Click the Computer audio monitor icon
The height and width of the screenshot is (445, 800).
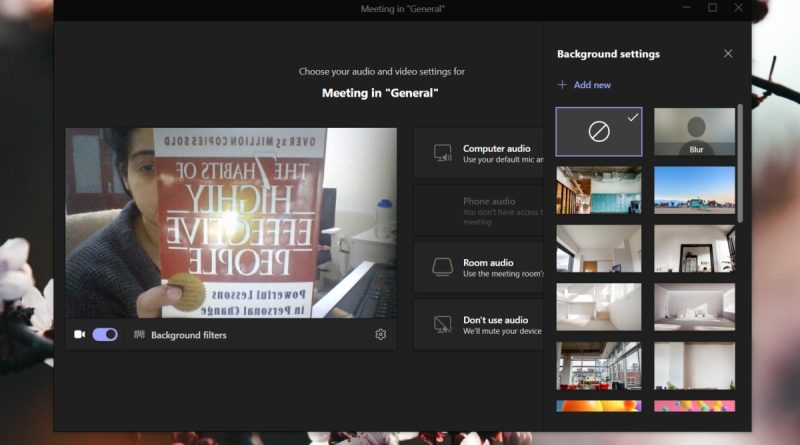[x=442, y=153]
